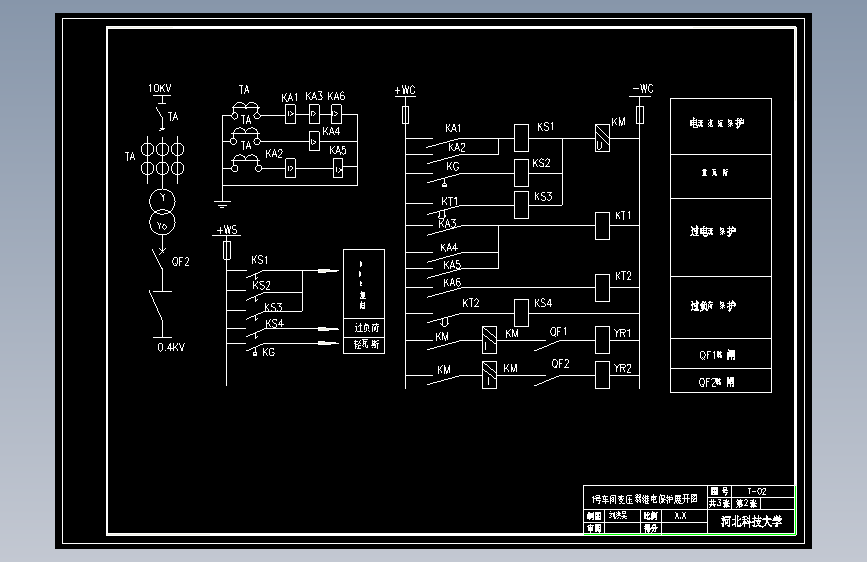Click QF1 contact label beside YR1 coil
867x562 pixels.
pyautogui.click(x=558, y=331)
